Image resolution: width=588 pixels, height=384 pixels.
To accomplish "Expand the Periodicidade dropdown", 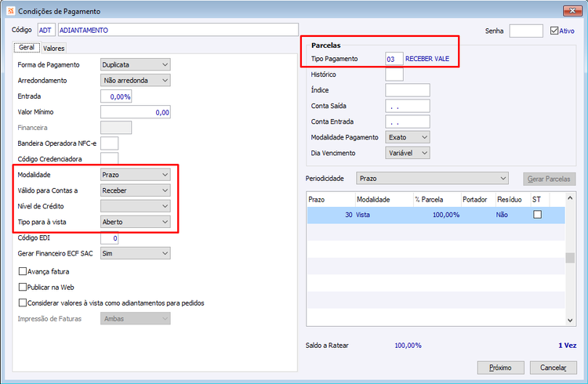I will (432, 179).
